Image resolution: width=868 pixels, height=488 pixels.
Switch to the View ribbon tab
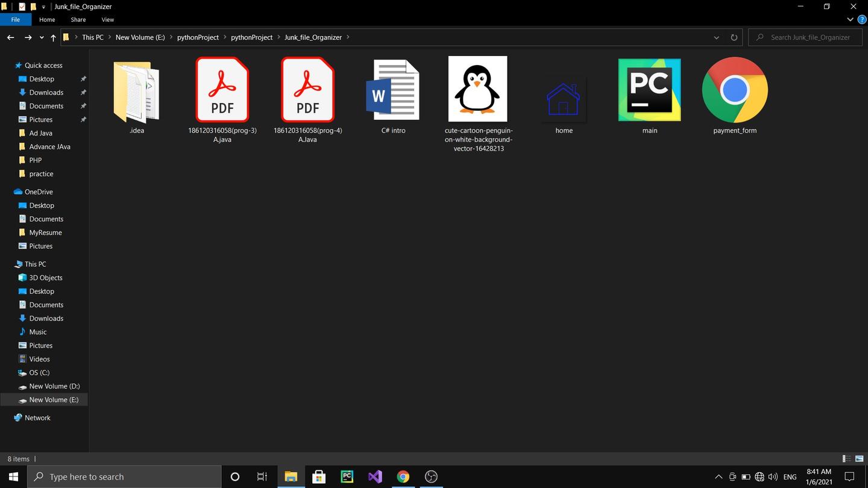click(x=108, y=19)
